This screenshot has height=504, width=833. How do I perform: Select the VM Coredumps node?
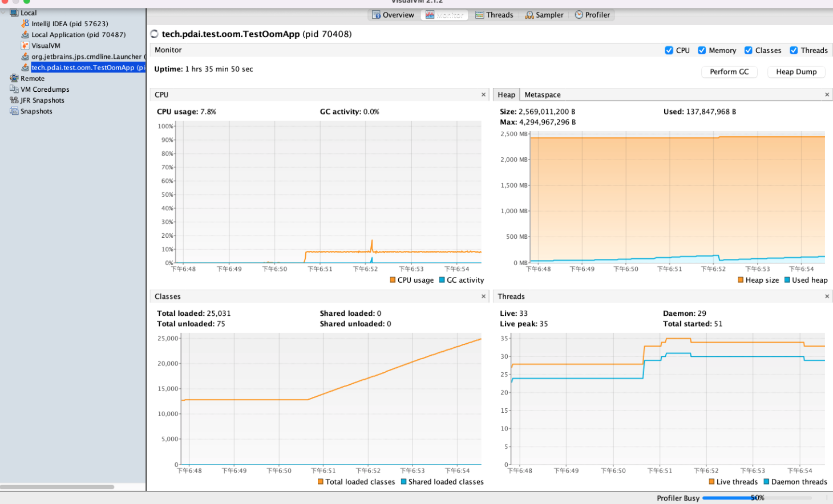click(45, 89)
